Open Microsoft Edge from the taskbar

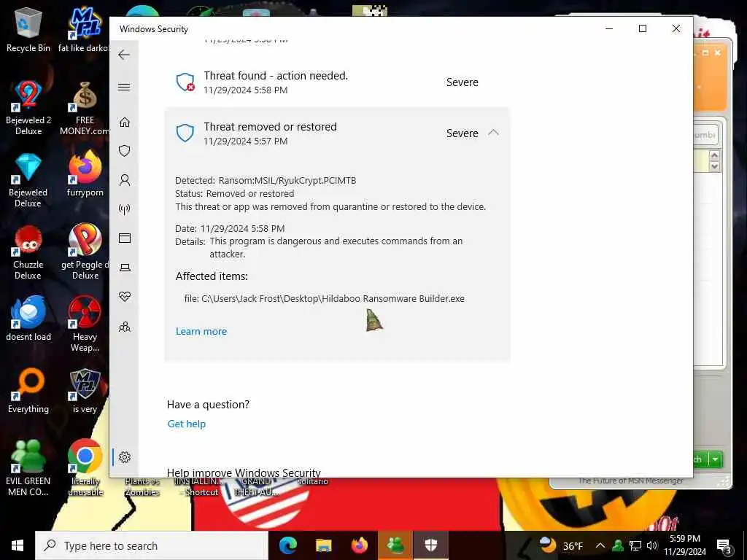[287, 545]
